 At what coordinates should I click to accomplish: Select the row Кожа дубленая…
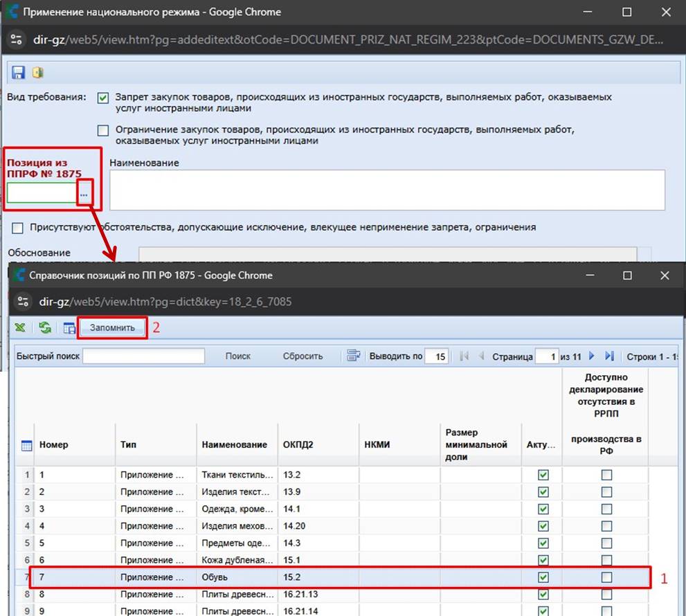point(332,560)
